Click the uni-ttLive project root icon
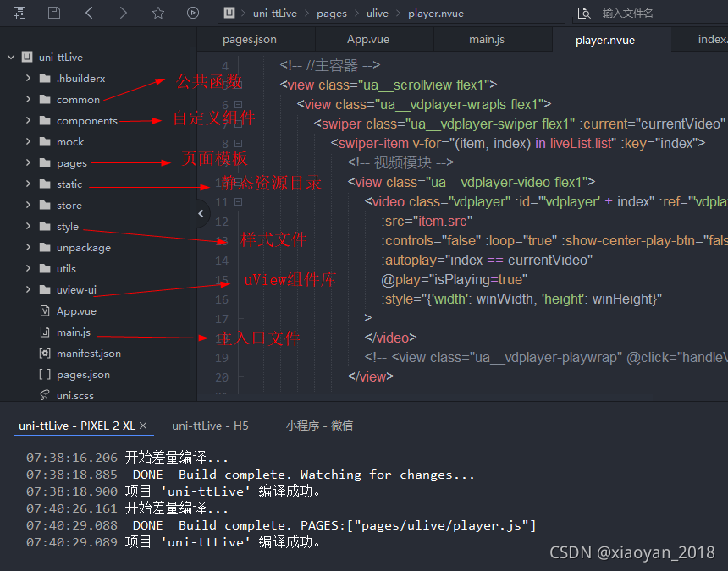The image size is (728, 571). pyautogui.click(x=27, y=57)
